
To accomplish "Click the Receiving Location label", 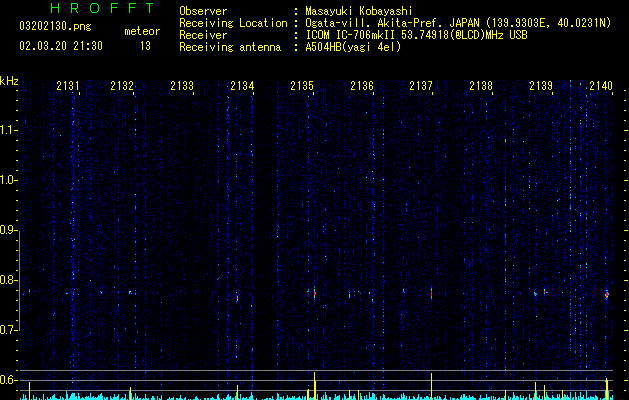I will (x=233, y=23).
